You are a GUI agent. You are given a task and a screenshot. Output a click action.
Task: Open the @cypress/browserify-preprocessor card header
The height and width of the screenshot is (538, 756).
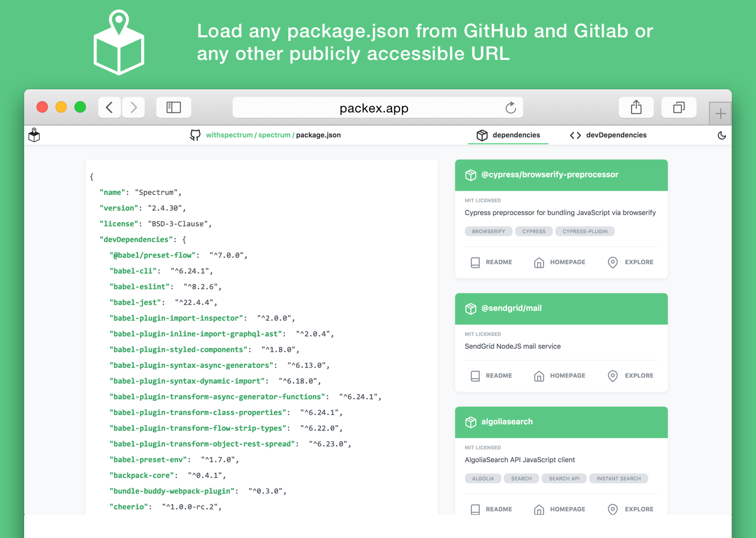click(x=561, y=175)
